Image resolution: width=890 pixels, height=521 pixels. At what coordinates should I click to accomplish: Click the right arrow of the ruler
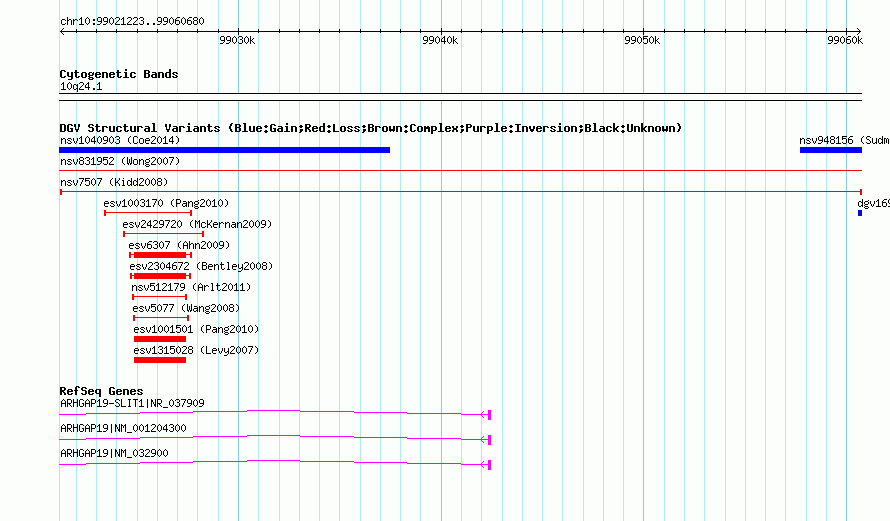point(859,32)
